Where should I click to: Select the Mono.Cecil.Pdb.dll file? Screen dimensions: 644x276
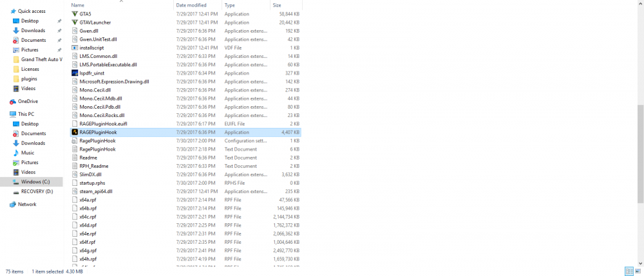[x=100, y=107]
